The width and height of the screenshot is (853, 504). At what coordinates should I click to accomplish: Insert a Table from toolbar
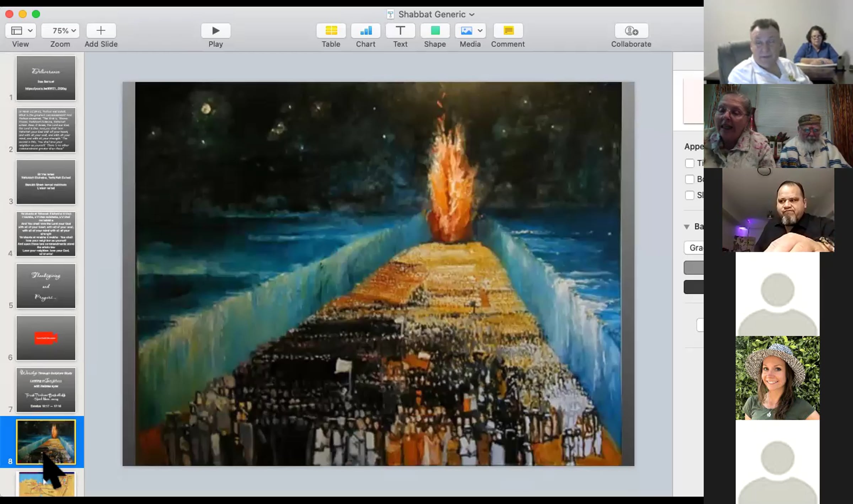331,31
